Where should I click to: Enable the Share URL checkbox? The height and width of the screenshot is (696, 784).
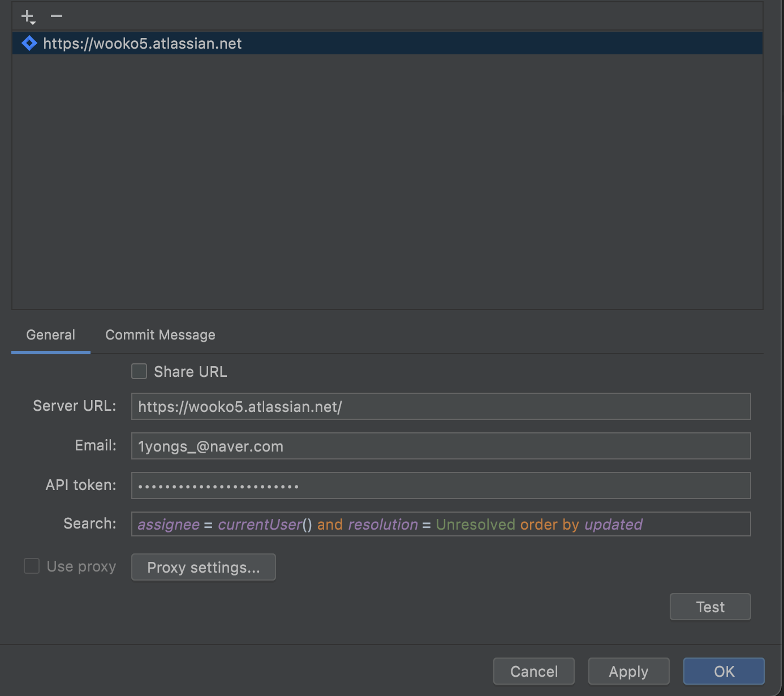coord(139,372)
